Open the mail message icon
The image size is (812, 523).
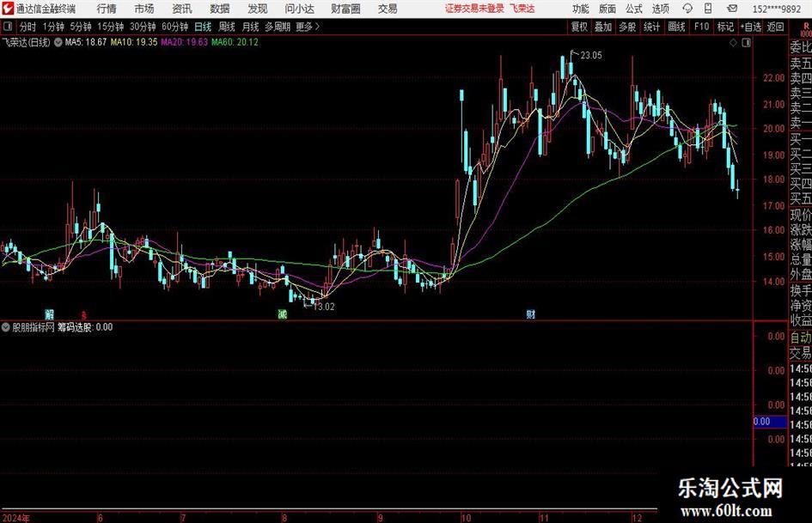(732, 9)
